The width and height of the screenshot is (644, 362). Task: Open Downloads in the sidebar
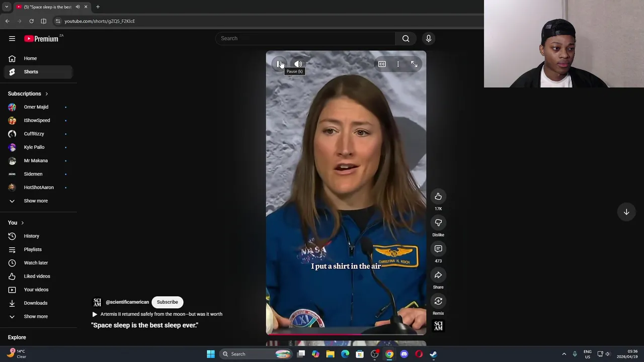(x=38, y=303)
